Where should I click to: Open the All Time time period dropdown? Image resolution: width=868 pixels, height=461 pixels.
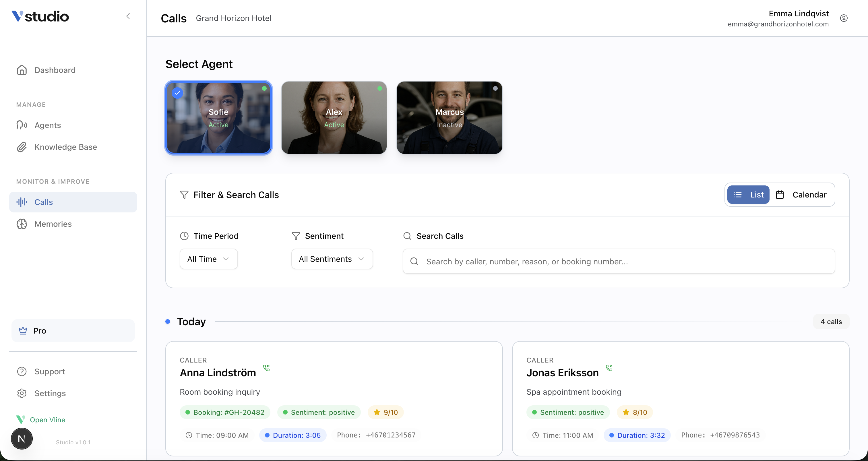208,259
